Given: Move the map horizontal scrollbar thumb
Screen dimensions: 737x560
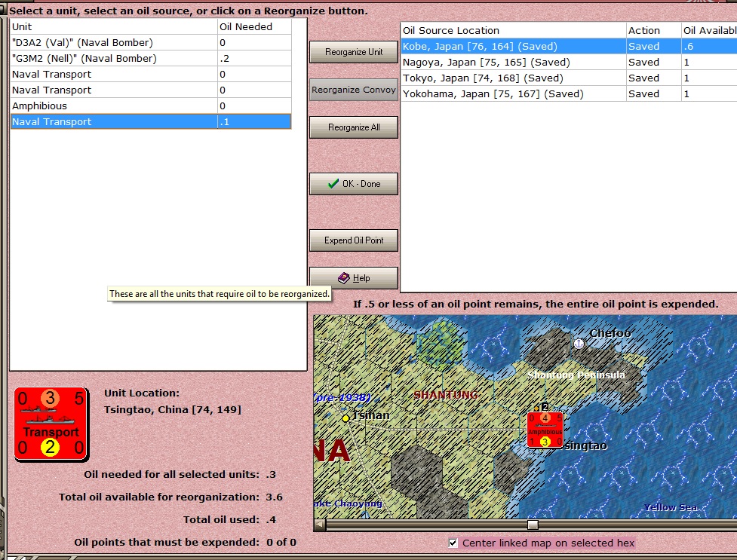Looking at the screenshot, I should tap(533, 525).
